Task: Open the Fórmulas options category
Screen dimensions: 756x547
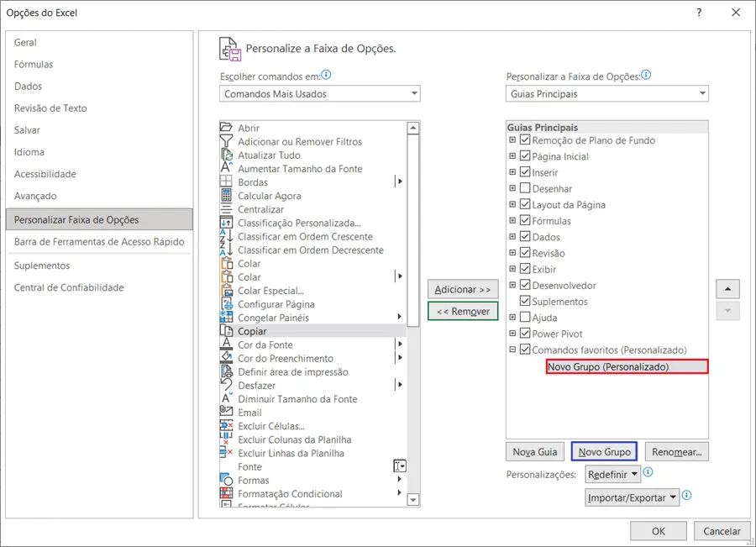Action: coord(34,64)
